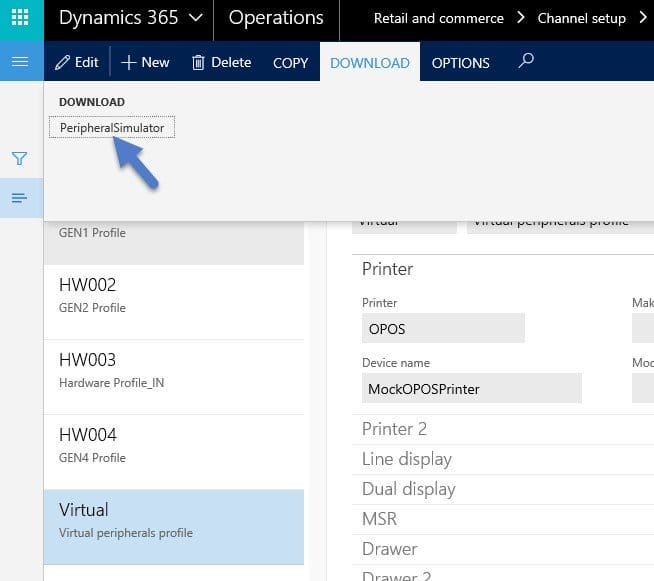Screen dimensions: 654x581
Task: Click the Edit pencil button
Action: point(77,62)
